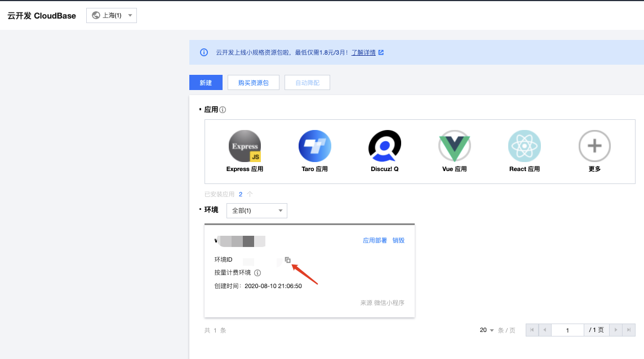The image size is (644, 359).
Task: Click info icon next to 应用 heading
Action: pyautogui.click(x=223, y=110)
